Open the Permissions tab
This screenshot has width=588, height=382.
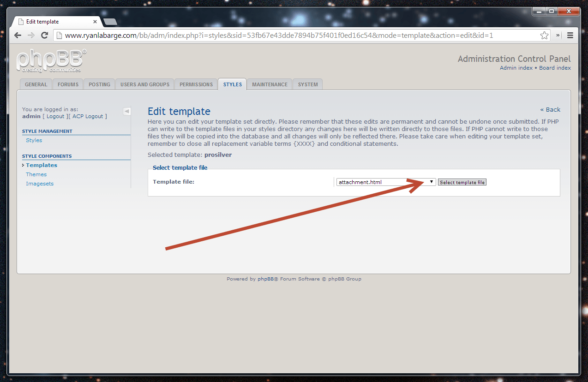196,84
